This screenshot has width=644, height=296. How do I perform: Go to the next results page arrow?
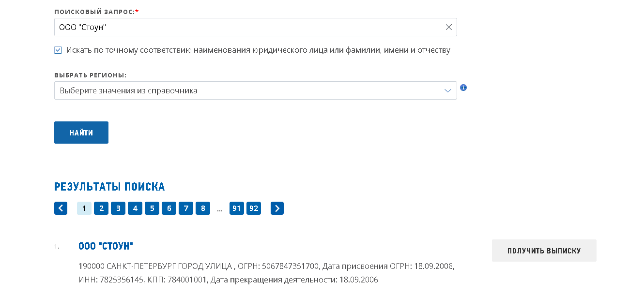point(277,208)
